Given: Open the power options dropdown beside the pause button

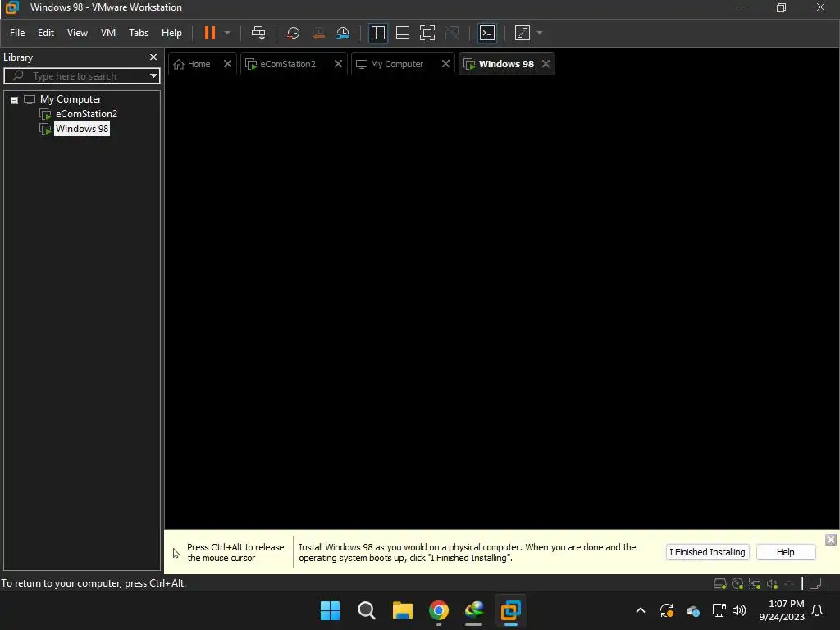Looking at the screenshot, I should pos(227,33).
